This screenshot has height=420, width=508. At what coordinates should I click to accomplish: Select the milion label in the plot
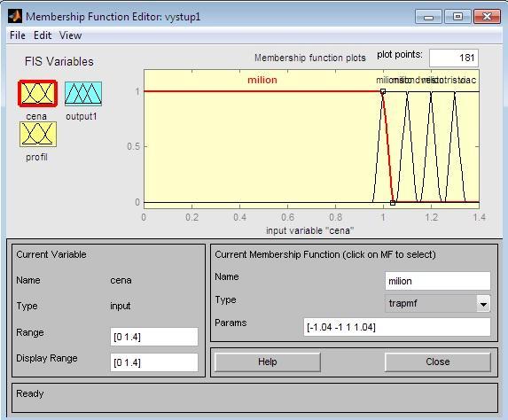point(262,80)
